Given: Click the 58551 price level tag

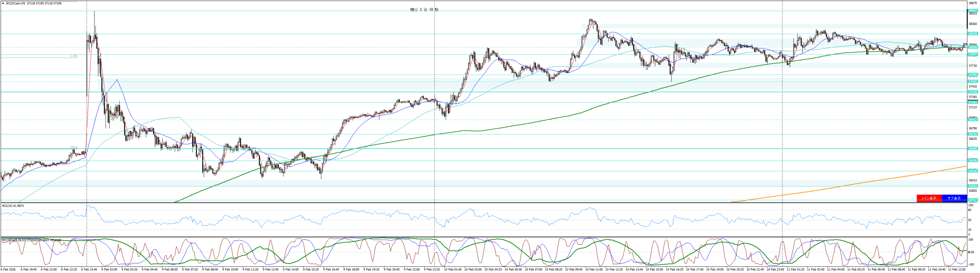Looking at the screenshot, I should pyautogui.click(x=972, y=11).
